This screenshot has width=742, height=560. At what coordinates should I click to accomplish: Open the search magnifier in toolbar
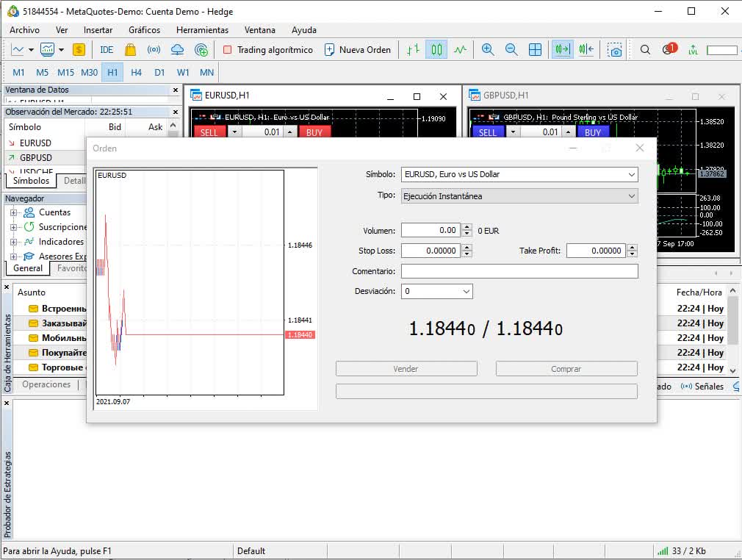(x=644, y=50)
